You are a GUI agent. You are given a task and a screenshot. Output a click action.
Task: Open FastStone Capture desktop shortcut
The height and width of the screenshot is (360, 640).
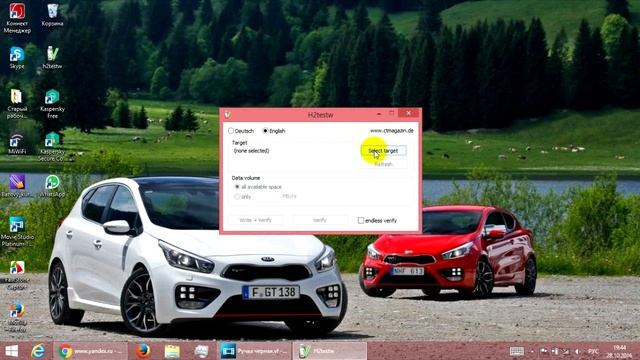tap(17, 275)
